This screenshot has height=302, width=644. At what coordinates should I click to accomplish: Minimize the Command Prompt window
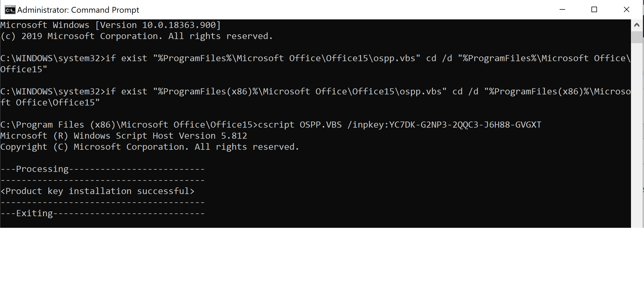pos(562,10)
